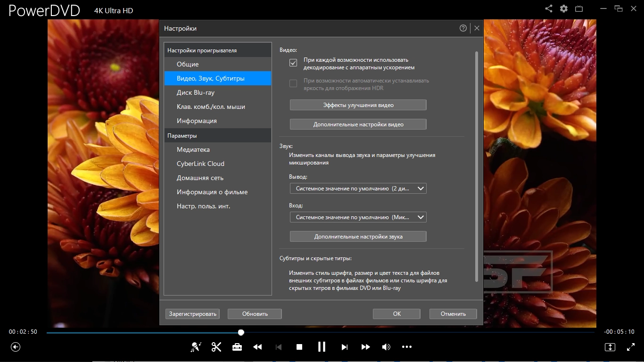Open the toolbox playback menu icon

point(237,347)
